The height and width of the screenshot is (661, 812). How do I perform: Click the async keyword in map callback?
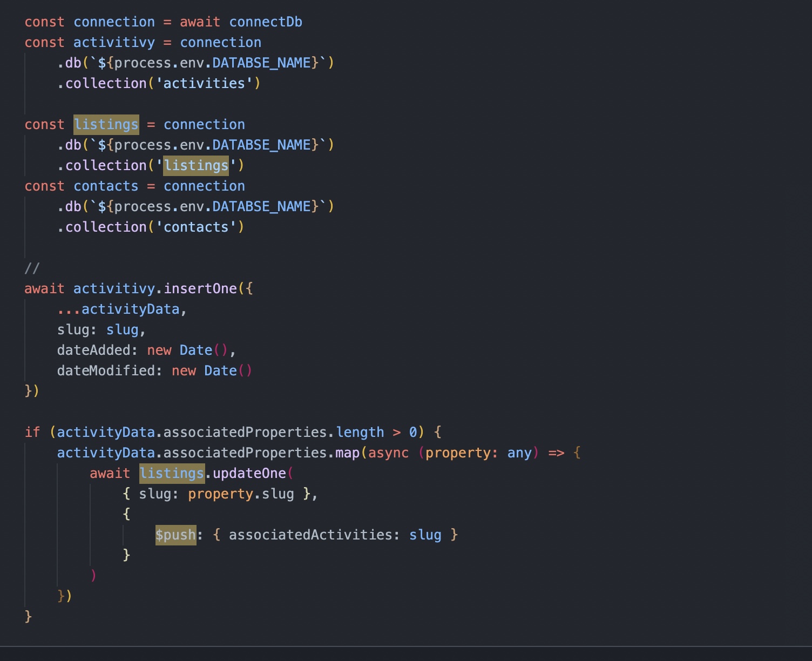(388, 453)
